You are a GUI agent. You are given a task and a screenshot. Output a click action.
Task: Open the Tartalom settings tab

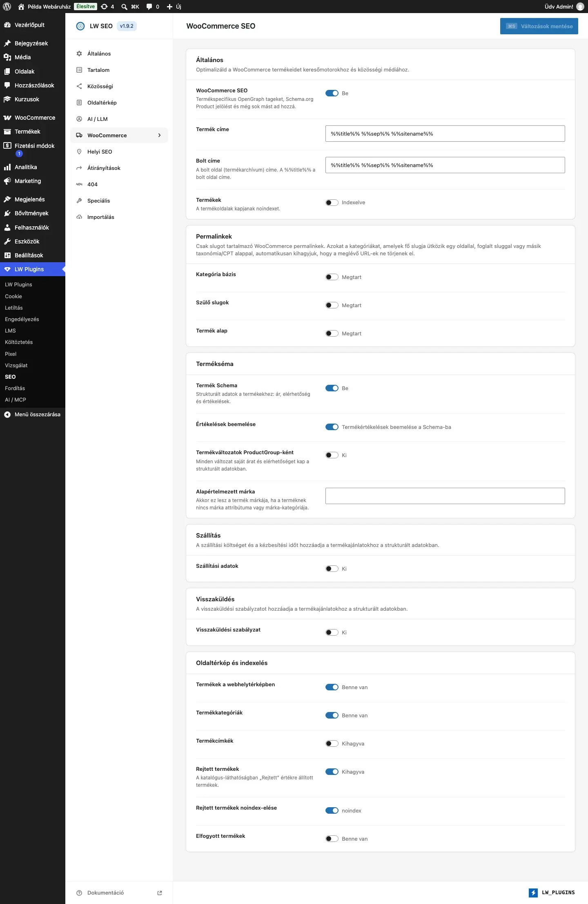pyautogui.click(x=119, y=70)
